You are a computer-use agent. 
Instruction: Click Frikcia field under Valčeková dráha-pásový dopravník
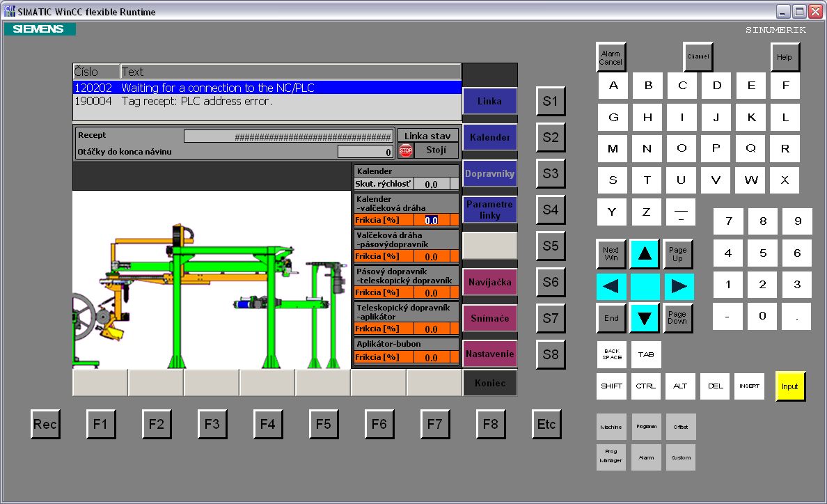click(432, 257)
